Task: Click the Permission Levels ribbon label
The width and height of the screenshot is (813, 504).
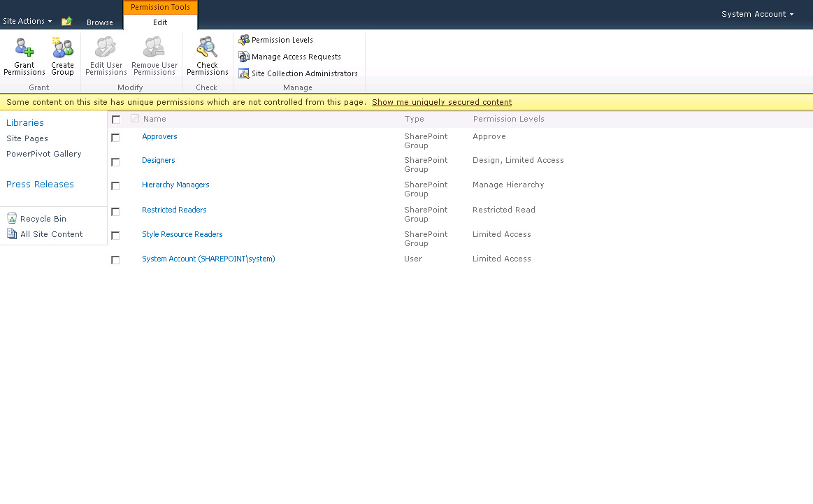Action: pyautogui.click(x=282, y=40)
